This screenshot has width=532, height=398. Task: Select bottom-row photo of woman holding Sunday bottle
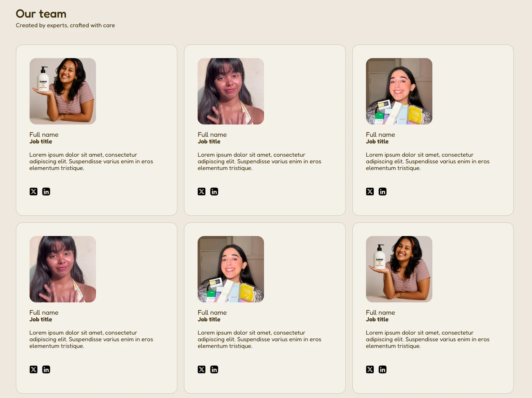[x=399, y=269]
